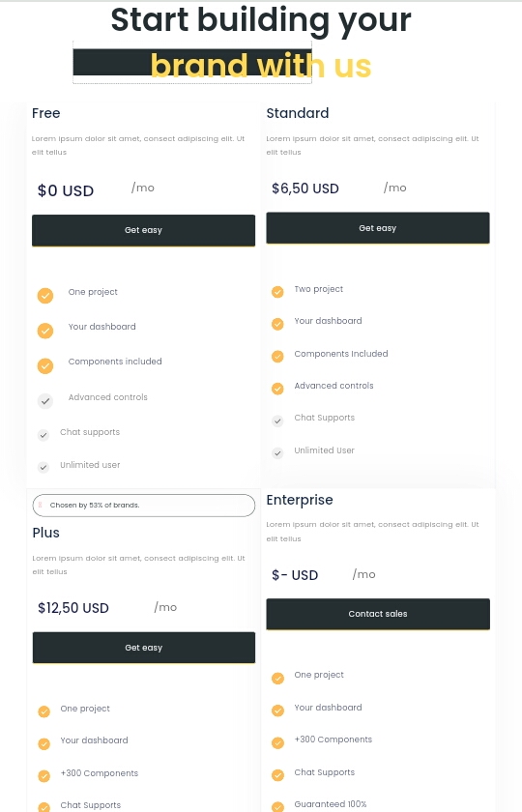The height and width of the screenshot is (812, 522).
Task: Click the Enterprise plan title
Action: click(x=300, y=501)
